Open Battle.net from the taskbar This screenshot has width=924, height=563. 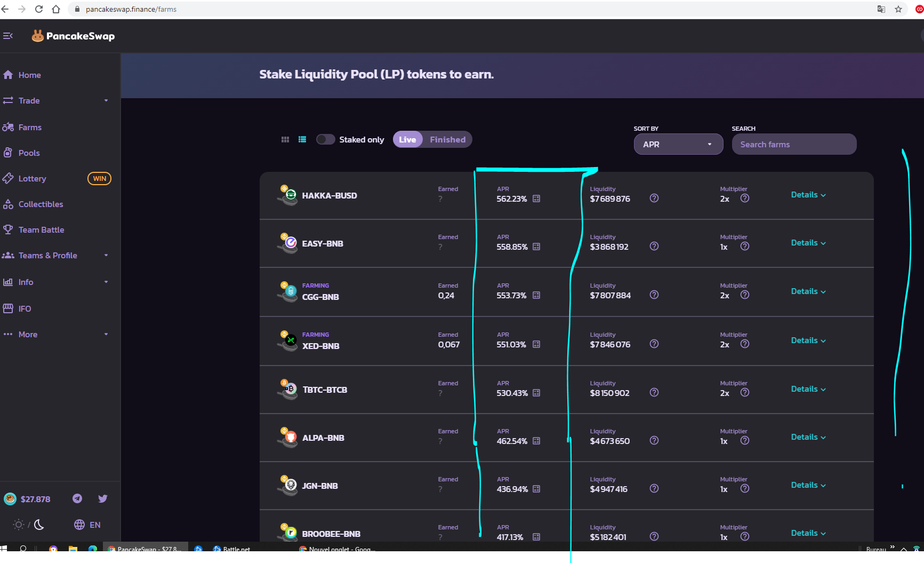pos(231,549)
